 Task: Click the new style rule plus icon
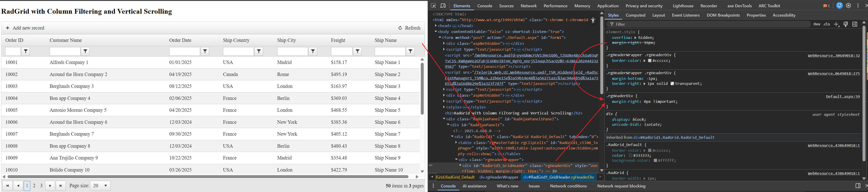[x=836, y=24]
